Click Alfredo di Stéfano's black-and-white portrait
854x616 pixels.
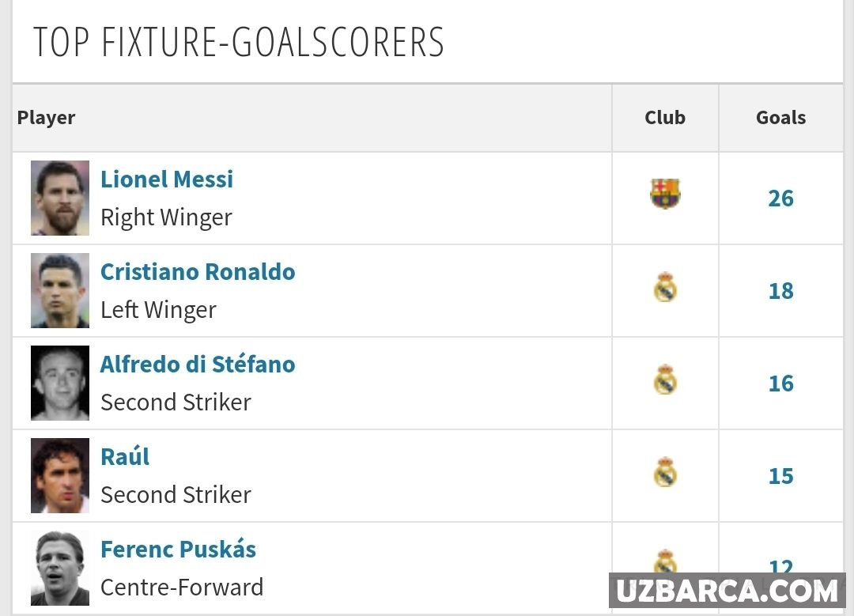[x=60, y=384]
